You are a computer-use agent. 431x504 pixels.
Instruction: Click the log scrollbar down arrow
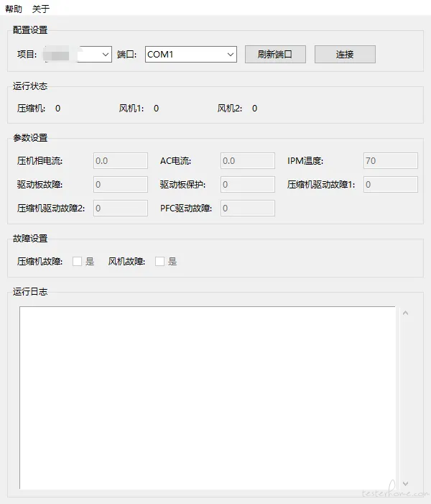click(x=405, y=484)
